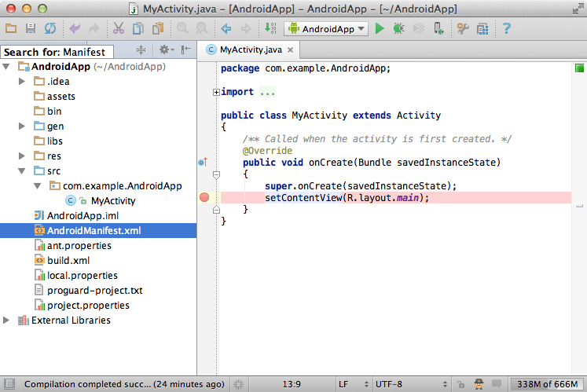Click the 13:9 caret position indicator

coord(292,384)
